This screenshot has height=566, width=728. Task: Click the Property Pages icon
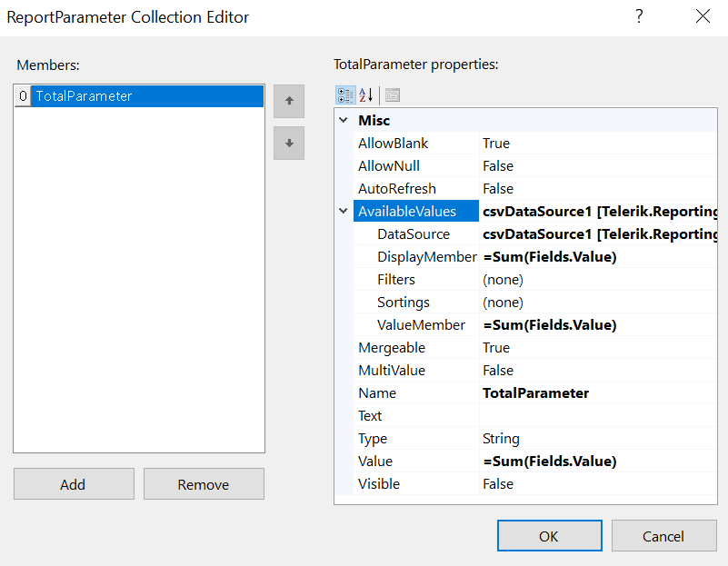(393, 95)
